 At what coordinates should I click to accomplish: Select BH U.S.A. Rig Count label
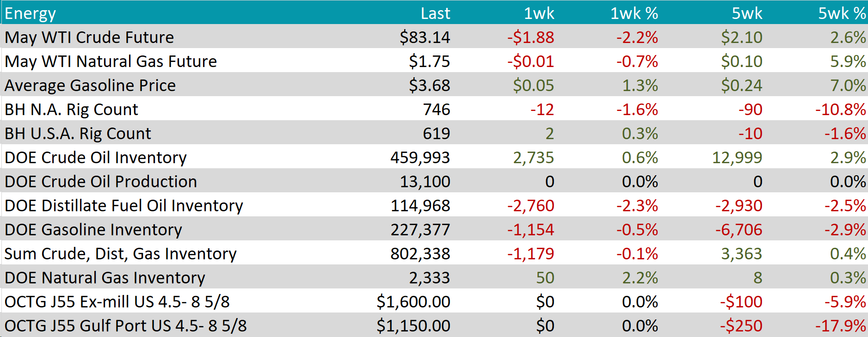[x=78, y=134]
